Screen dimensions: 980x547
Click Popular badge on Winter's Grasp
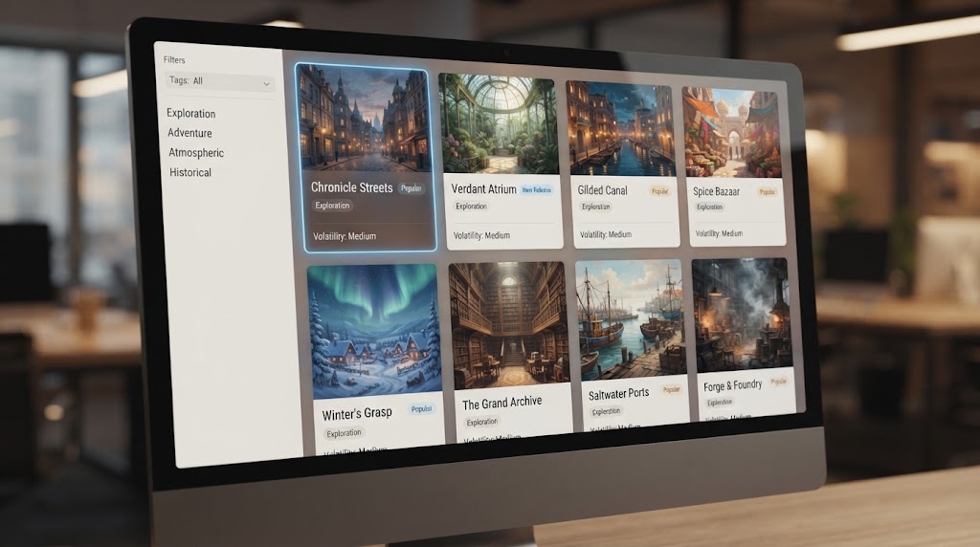[x=421, y=409]
